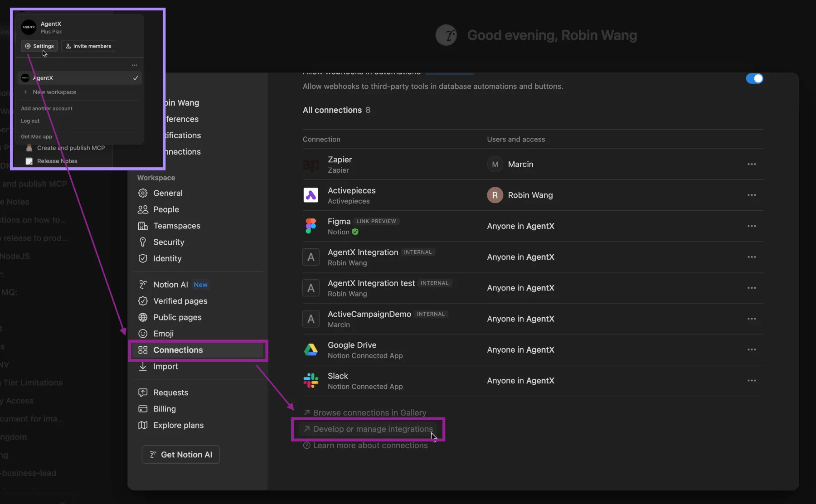Click the Security key icon
This screenshot has width=816, height=504.
(143, 242)
